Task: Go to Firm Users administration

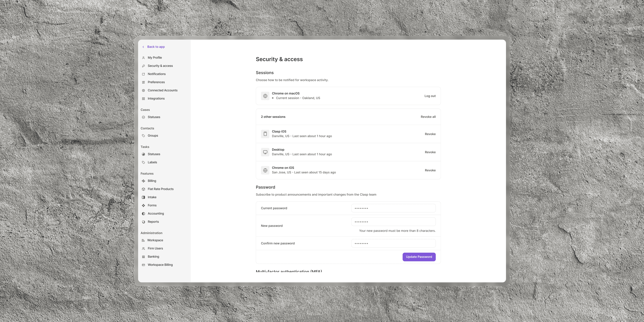Action: 155,248
